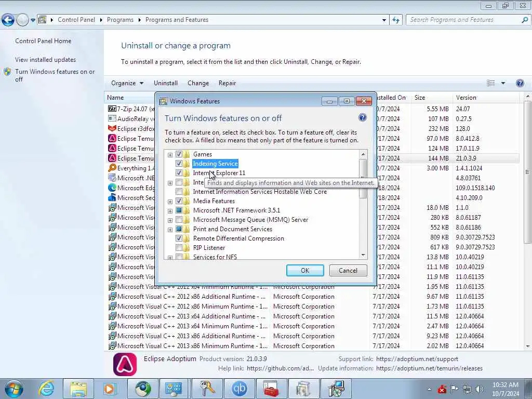This screenshot has width=532, height=399.
Task: Click the refresh button beside address bar
Action: (x=395, y=20)
